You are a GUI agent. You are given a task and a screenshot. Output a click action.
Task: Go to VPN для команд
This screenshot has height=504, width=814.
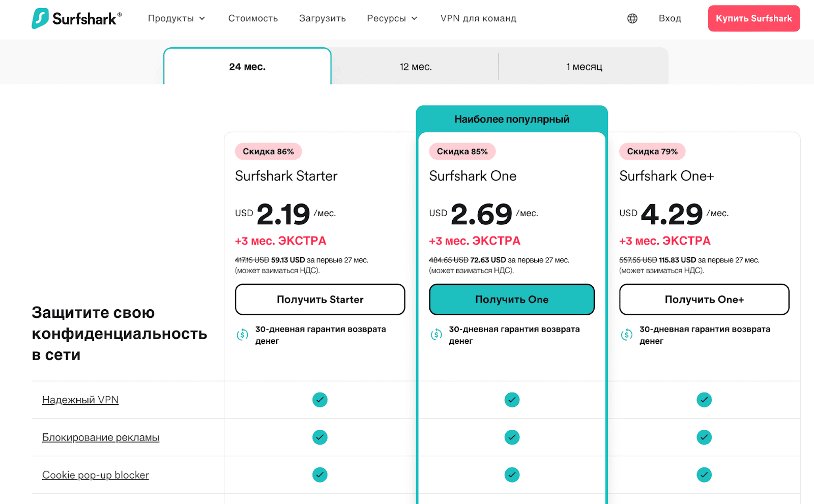[x=478, y=18]
